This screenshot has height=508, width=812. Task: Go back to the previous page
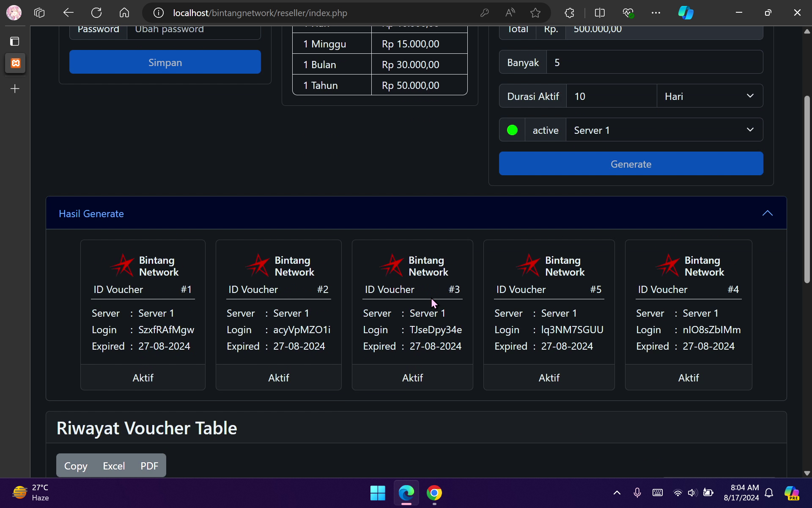click(69, 13)
